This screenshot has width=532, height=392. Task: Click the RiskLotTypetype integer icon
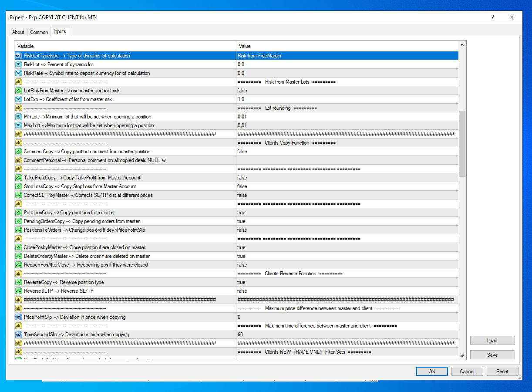point(18,56)
